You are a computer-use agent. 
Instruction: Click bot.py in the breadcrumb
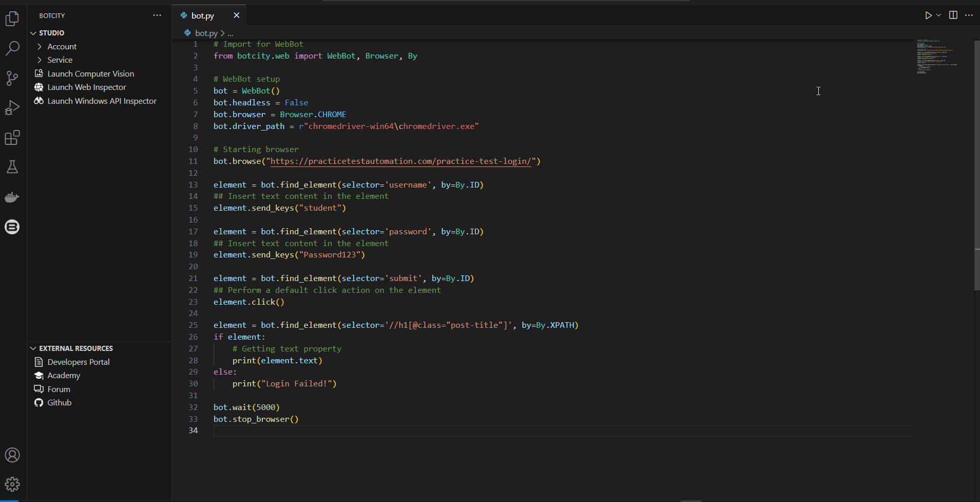pos(206,33)
